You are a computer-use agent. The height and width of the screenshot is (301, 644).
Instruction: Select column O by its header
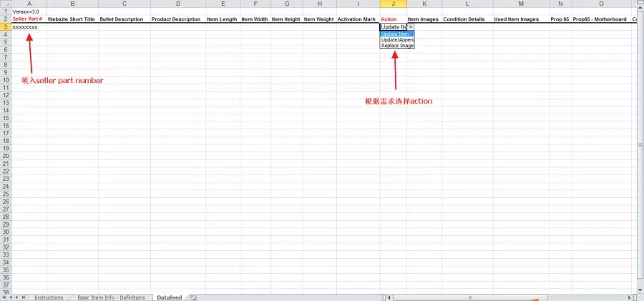601,4
